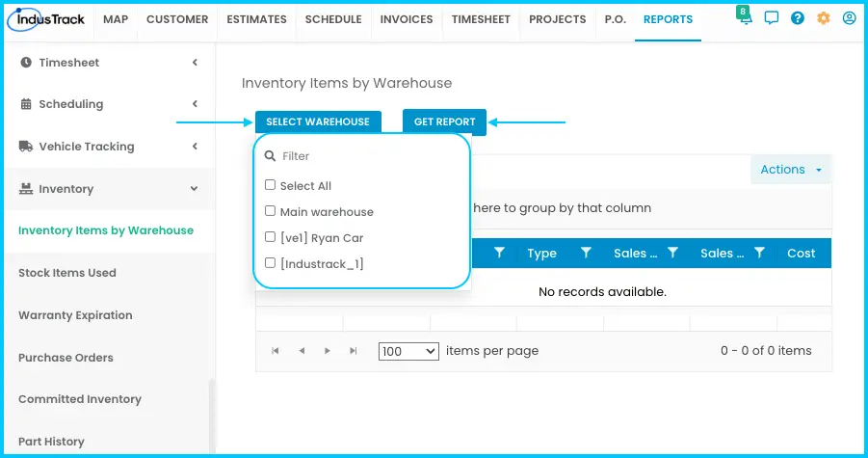Go to the first page pager icon

click(x=276, y=351)
